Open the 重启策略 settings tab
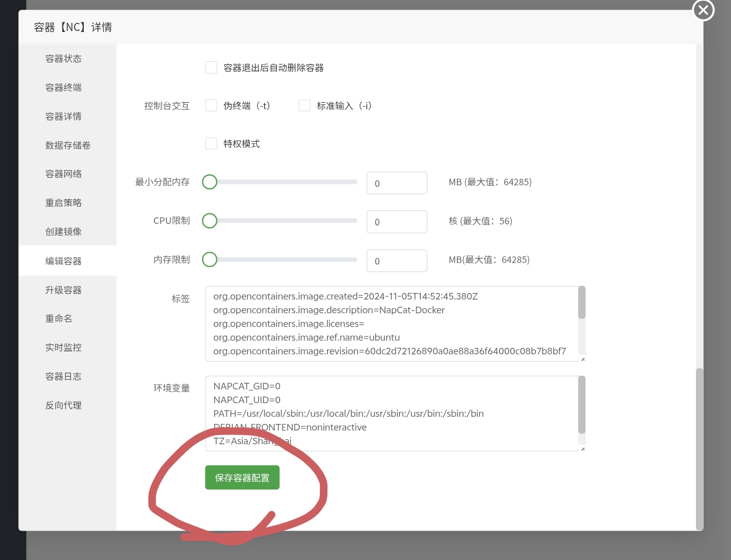 tap(63, 203)
